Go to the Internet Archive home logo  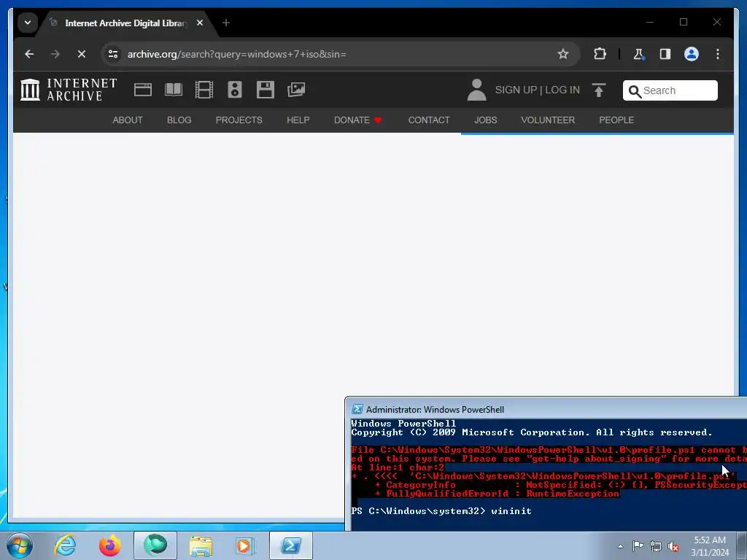[x=69, y=90]
